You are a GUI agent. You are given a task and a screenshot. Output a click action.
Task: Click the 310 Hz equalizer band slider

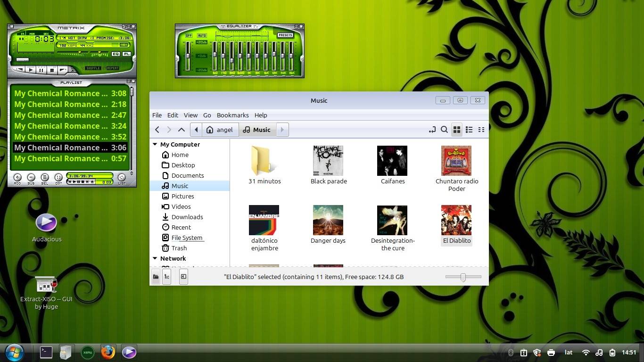pos(232,56)
